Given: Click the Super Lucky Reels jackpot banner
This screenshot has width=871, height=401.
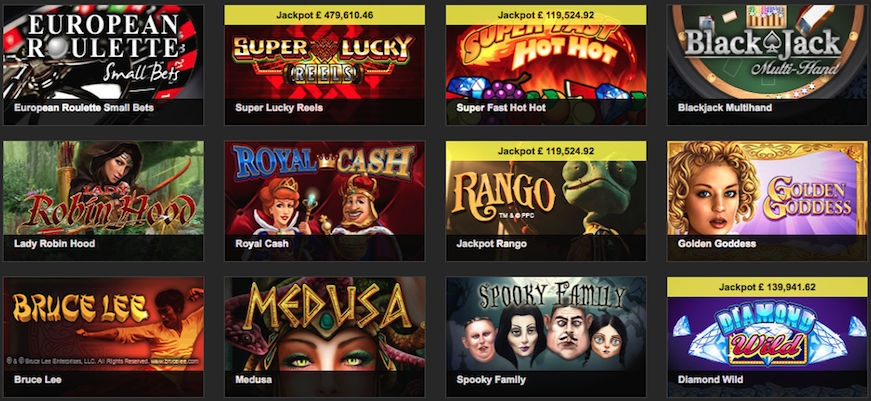Looking at the screenshot, I should pyautogui.click(x=325, y=15).
